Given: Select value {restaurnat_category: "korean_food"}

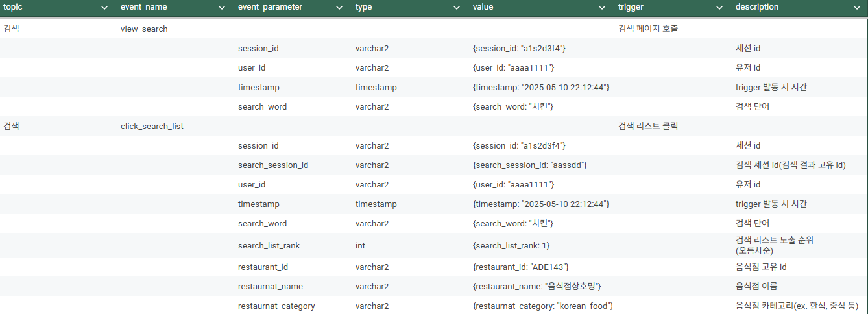Looking at the screenshot, I should (x=544, y=306).
